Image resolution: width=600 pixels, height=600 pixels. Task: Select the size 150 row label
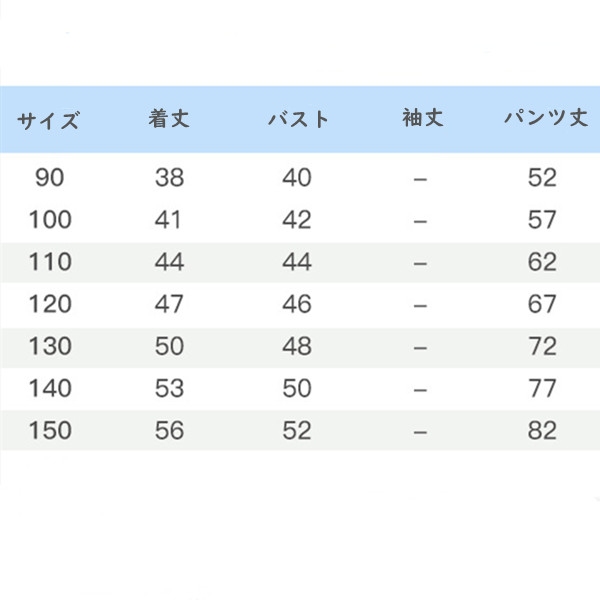pos(50,430)
